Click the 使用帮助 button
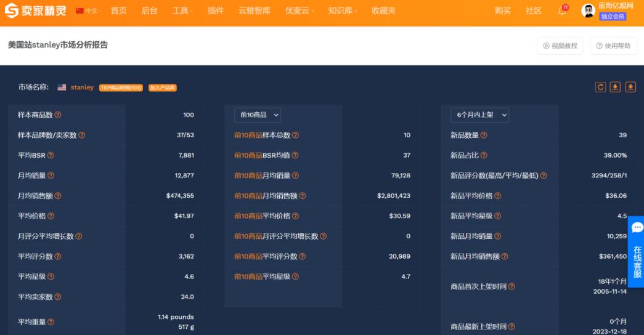This screenshot has height=335, width=644. tap(613, 46)
